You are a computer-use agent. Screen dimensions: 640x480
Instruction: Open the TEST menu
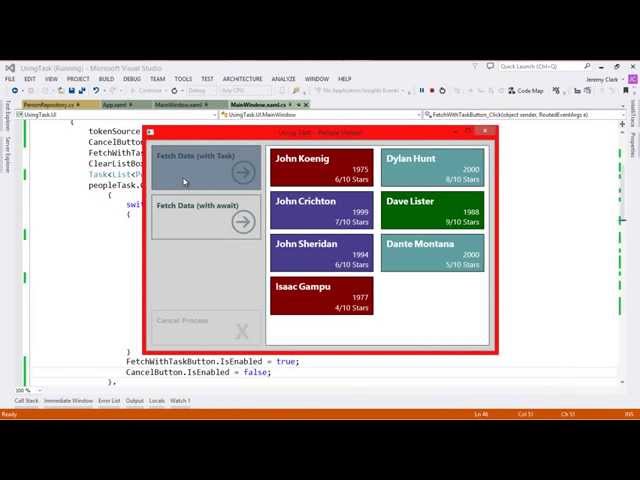(x=207, y=79)
